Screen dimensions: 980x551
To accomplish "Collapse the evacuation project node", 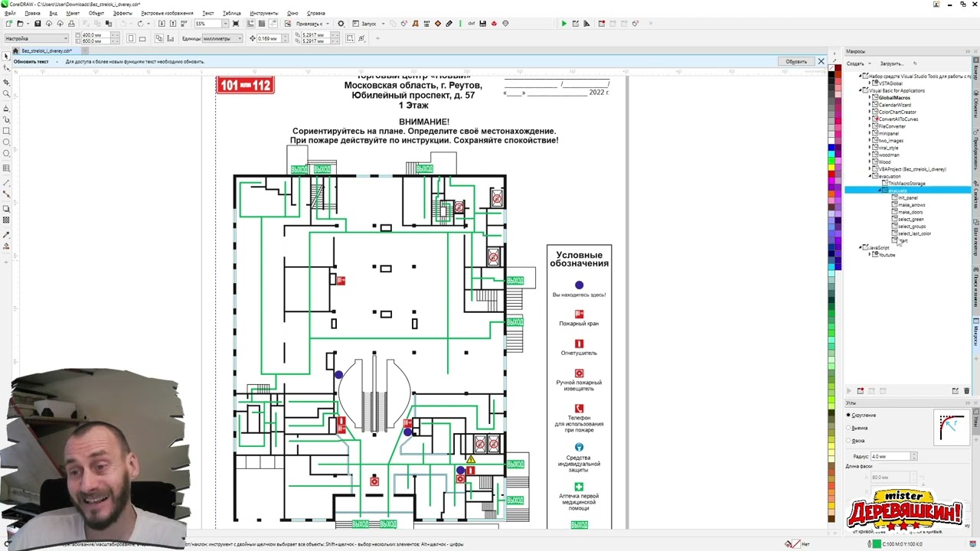I will [870, 176].
